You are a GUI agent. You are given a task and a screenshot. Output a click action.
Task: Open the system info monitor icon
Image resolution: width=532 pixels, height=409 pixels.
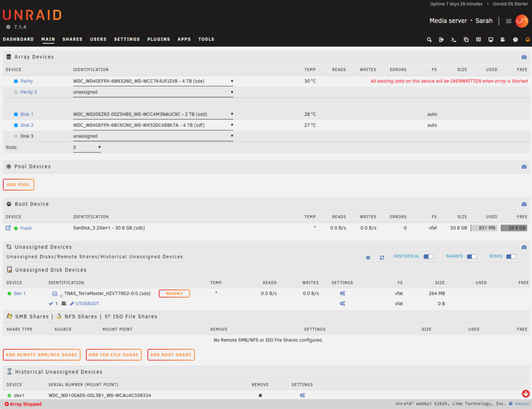[x=491, y=40]
